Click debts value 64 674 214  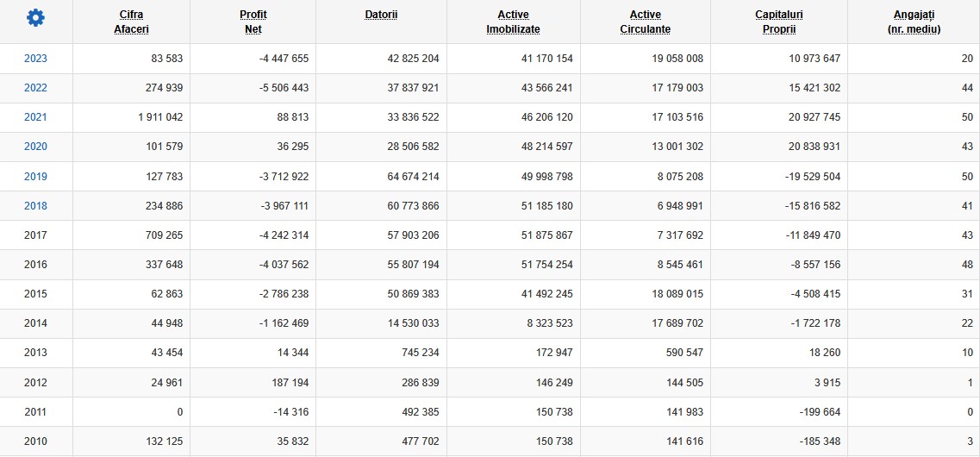(413, 177)
